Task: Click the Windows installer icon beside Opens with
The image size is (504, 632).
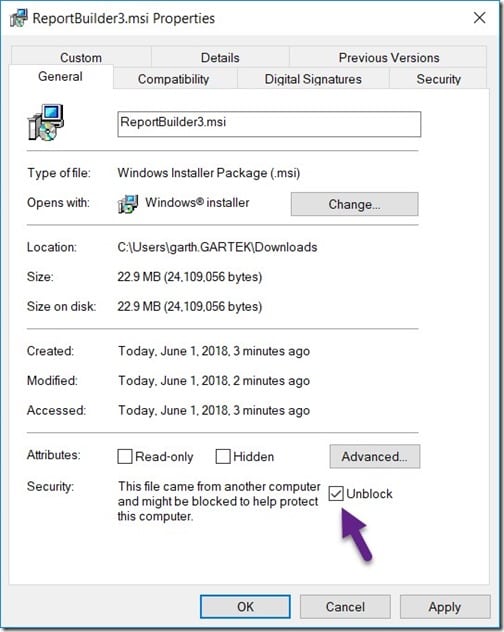Action: (128, 204)
